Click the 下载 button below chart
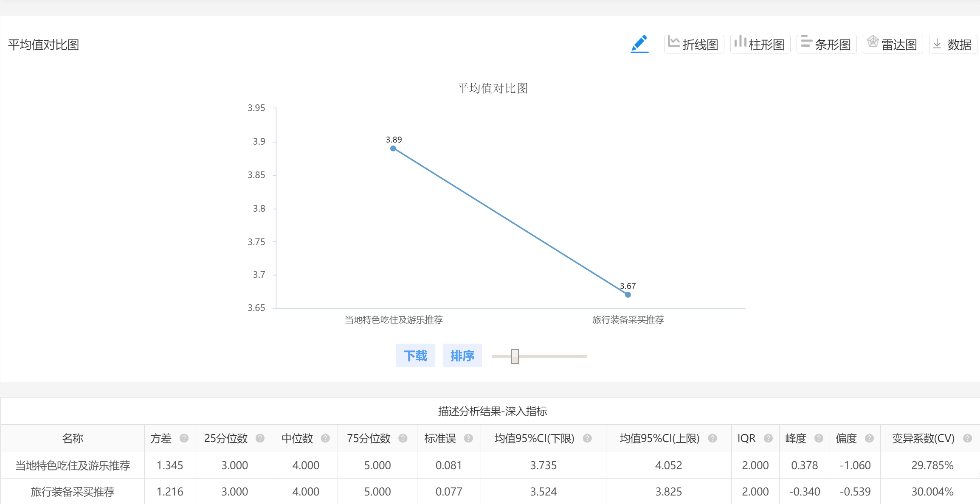Screen dimensions: 980x504 (x=415, y=356)
